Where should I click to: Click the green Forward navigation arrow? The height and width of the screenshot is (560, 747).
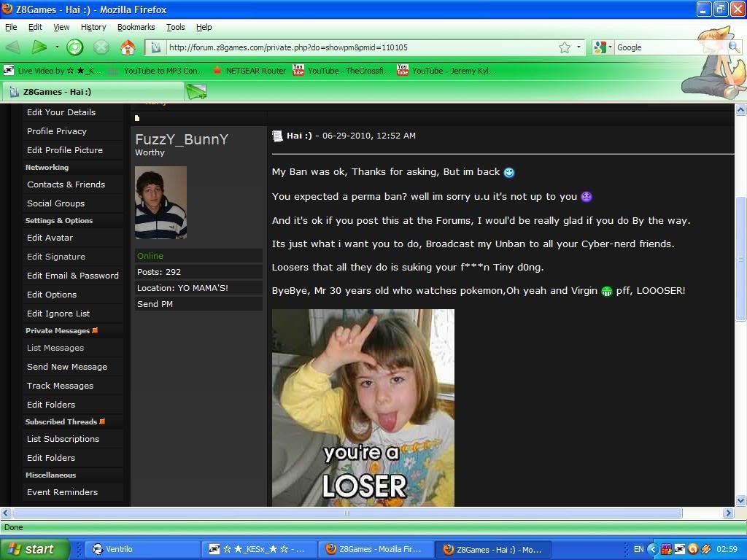[39, 47]
